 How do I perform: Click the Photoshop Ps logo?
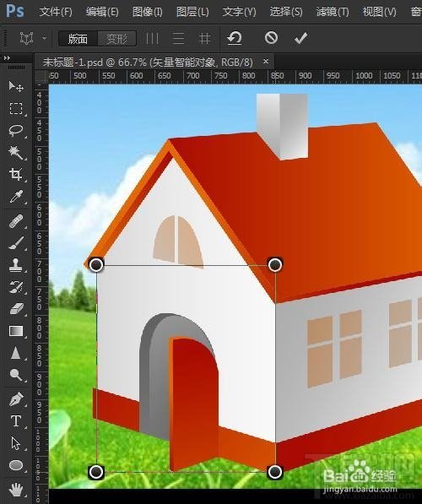[15, 11]
